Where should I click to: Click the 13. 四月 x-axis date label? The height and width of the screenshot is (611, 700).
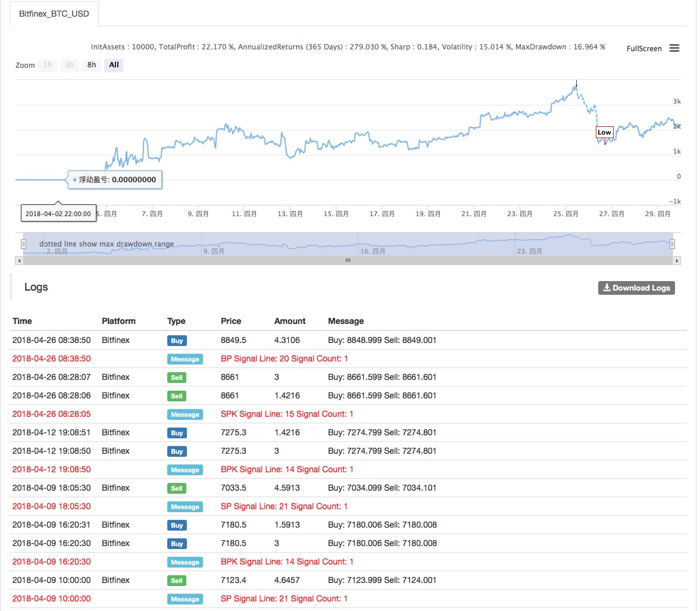tap(290, 214)
